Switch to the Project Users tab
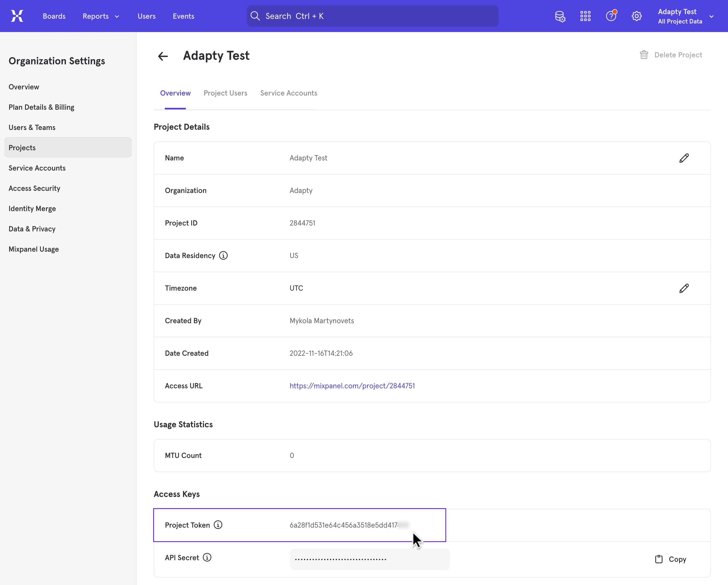 [x=225, y=93]
